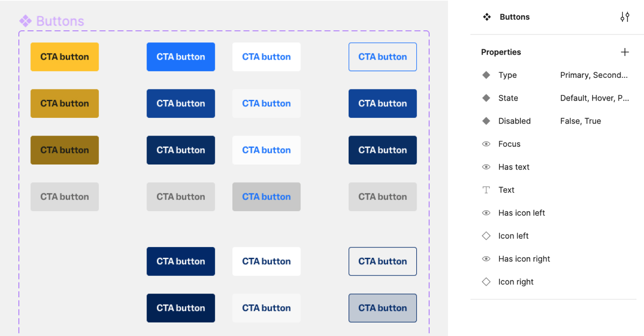Click the diamond variant icon beside Disabled
This screenshot has height=336, width=644.
pyautogui.click(x=486, y=121)
